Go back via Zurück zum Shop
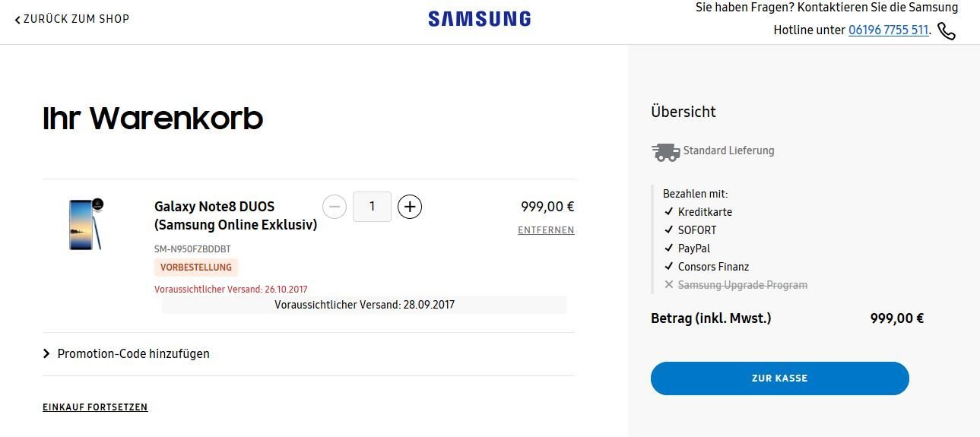 [76, 19]
